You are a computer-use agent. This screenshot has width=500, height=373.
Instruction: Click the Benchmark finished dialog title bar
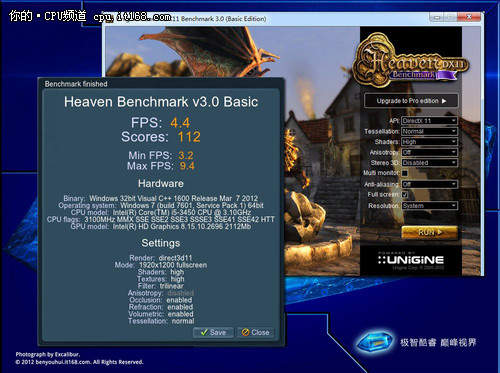161,84
